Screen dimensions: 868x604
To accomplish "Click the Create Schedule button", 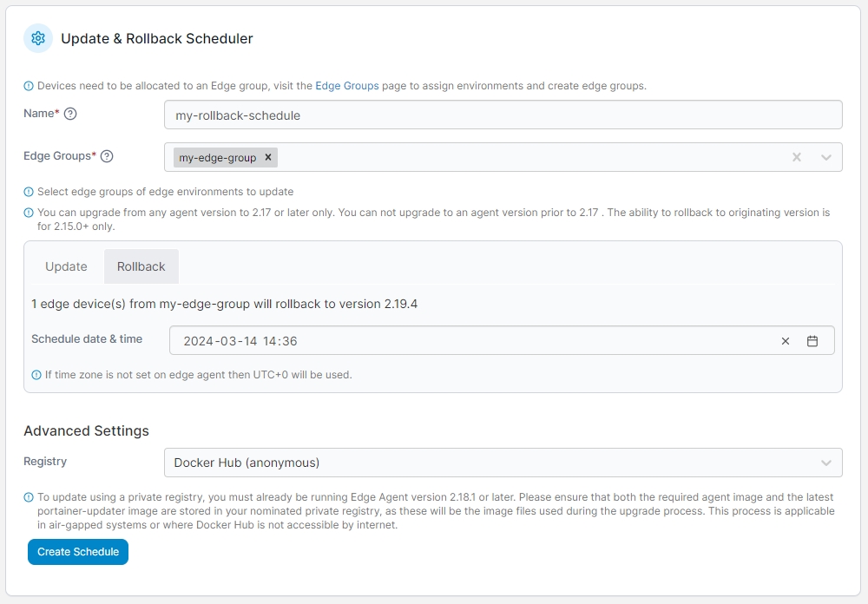I will click(x=78, y=552).
